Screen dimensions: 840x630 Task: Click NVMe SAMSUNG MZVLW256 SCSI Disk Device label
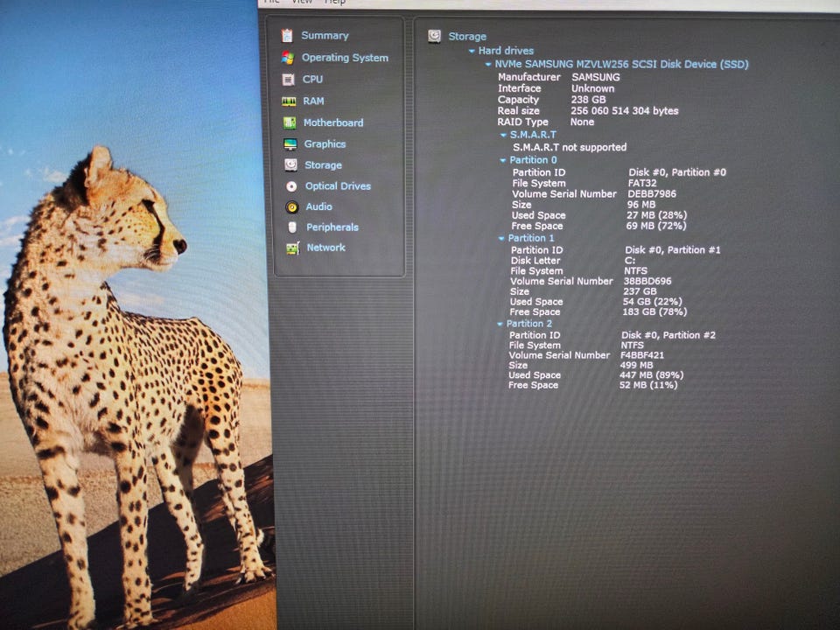[621, 64]
